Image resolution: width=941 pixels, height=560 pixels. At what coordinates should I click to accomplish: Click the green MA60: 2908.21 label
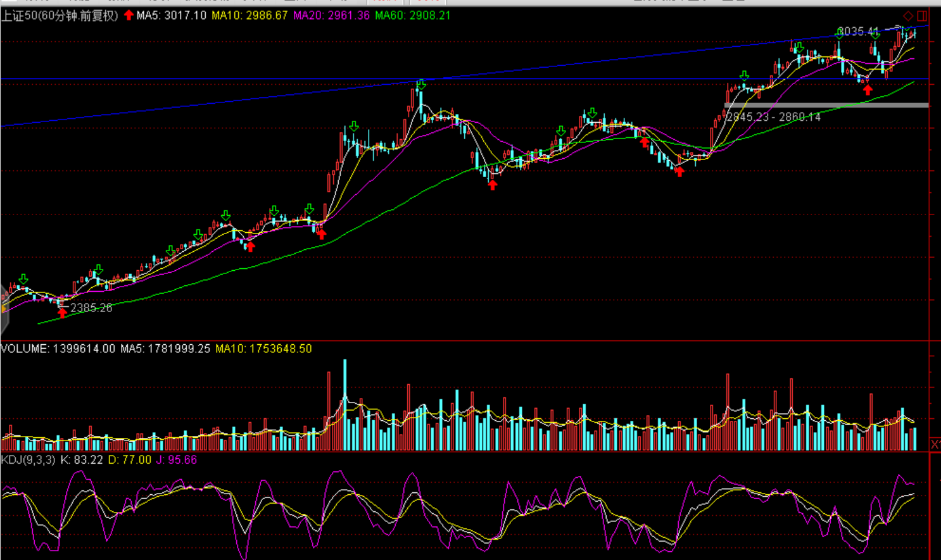pyautogui.click(x=412, y=15)
